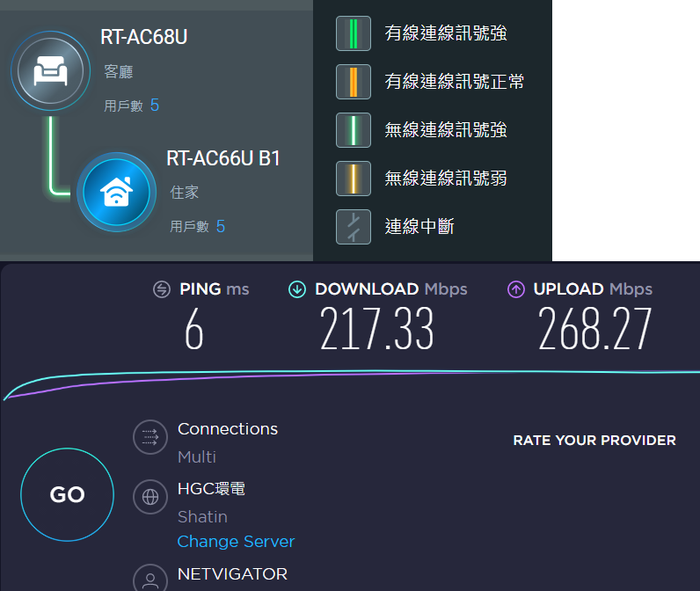Click the globe server icon beside HGC環電
The width and height of the screenshot is (700, 591).
tap(150, 496)
